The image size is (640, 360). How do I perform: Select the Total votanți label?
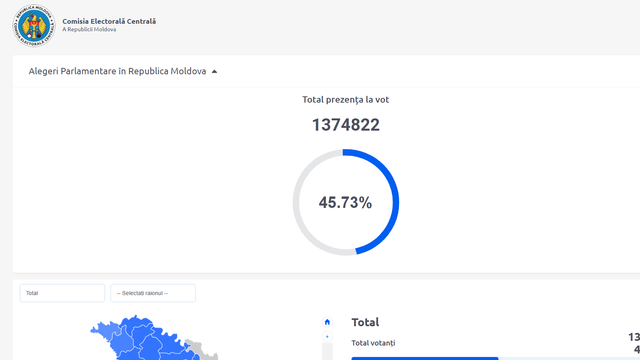coord(373,343)
